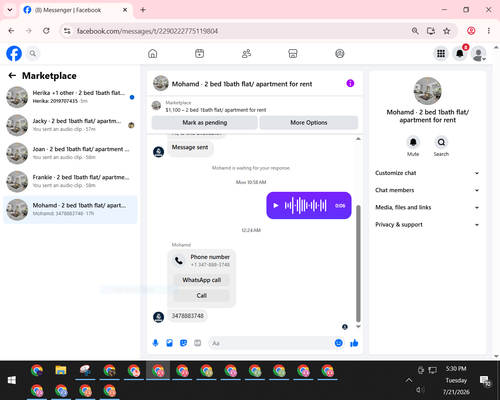Click the audio clip waveform
The height and width of the screenshot is (400, 500).
pyautogui.click(x=305, y=205)
